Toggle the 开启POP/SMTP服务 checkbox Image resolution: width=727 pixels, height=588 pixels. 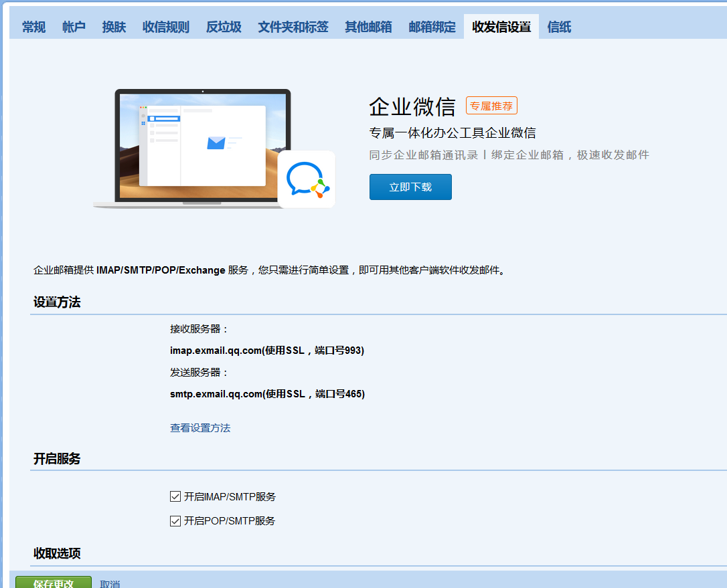pyautogui.click(x=175, y=521)
